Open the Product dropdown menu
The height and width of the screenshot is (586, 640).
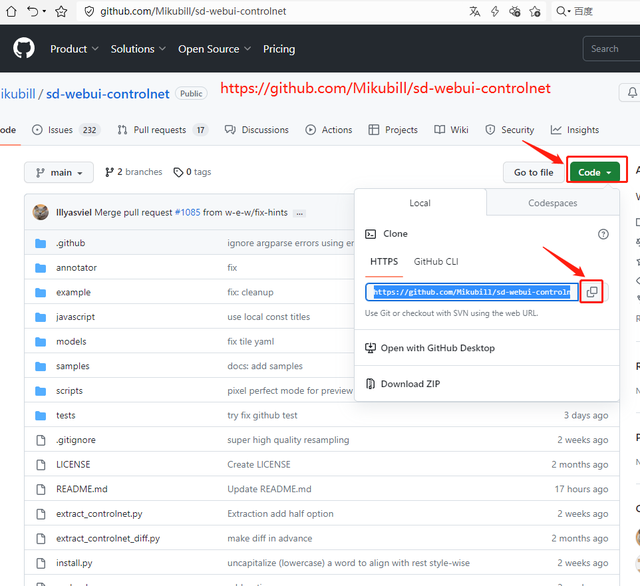point(74,49)
